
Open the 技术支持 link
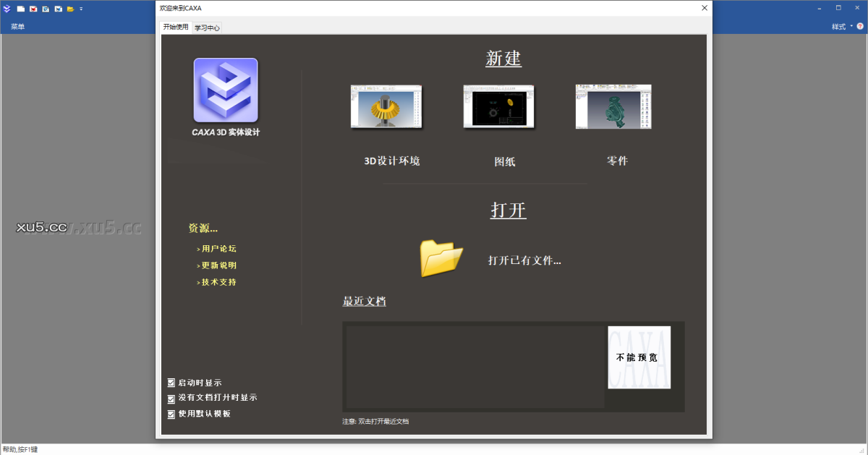coord(216,281)
